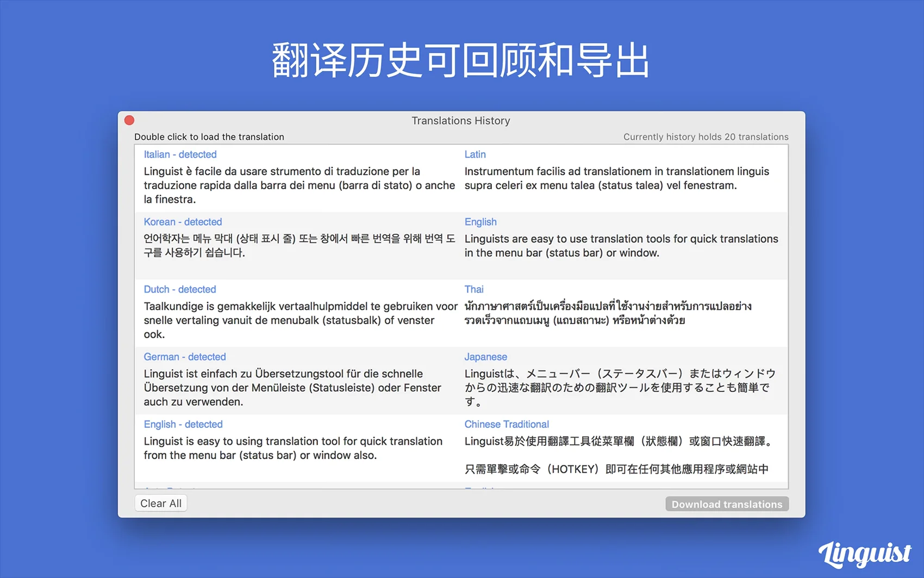Select the Japanese language label
This screenshot has height=578, width=924.
[x=485, y=357]
